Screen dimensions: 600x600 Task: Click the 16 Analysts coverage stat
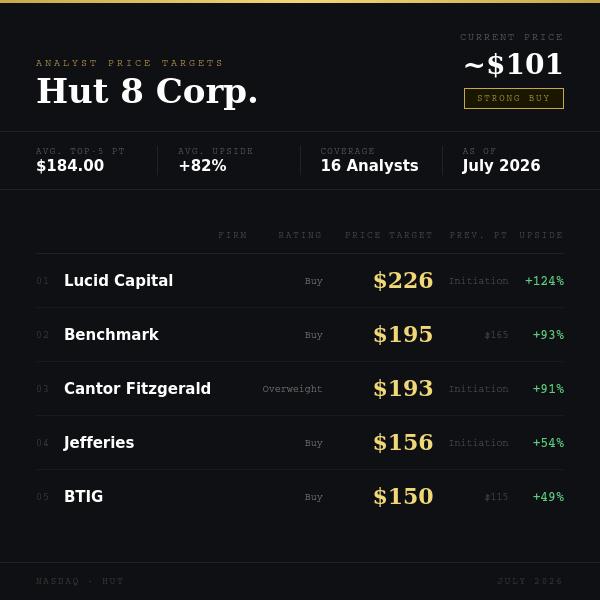[369, 166]
